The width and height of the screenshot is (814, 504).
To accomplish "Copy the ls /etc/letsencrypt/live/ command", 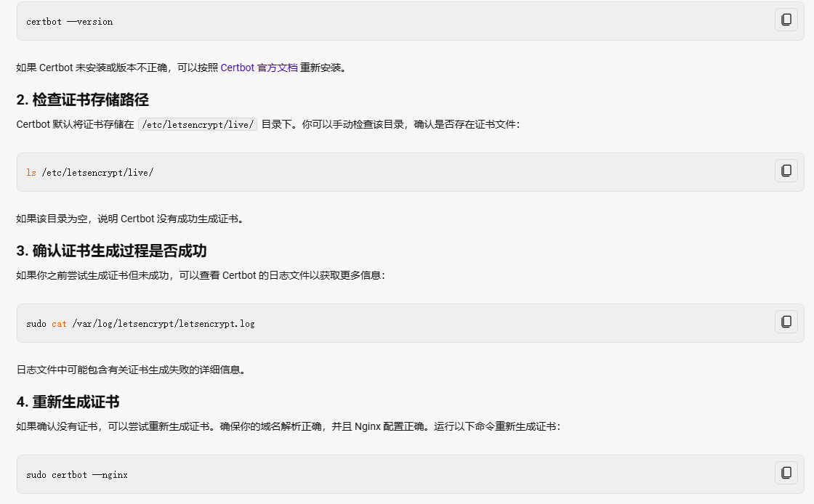I will 786,171.
